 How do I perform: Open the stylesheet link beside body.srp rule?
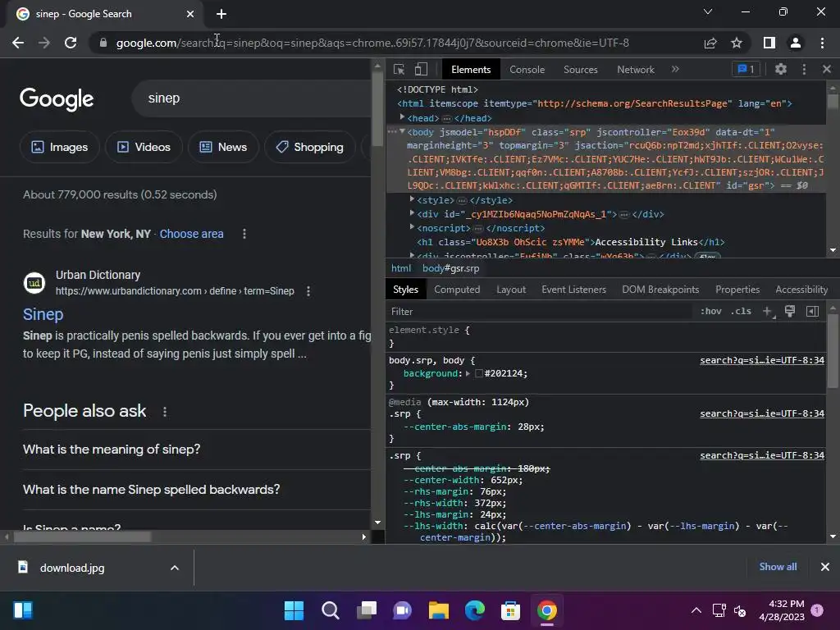click(762, 360)
